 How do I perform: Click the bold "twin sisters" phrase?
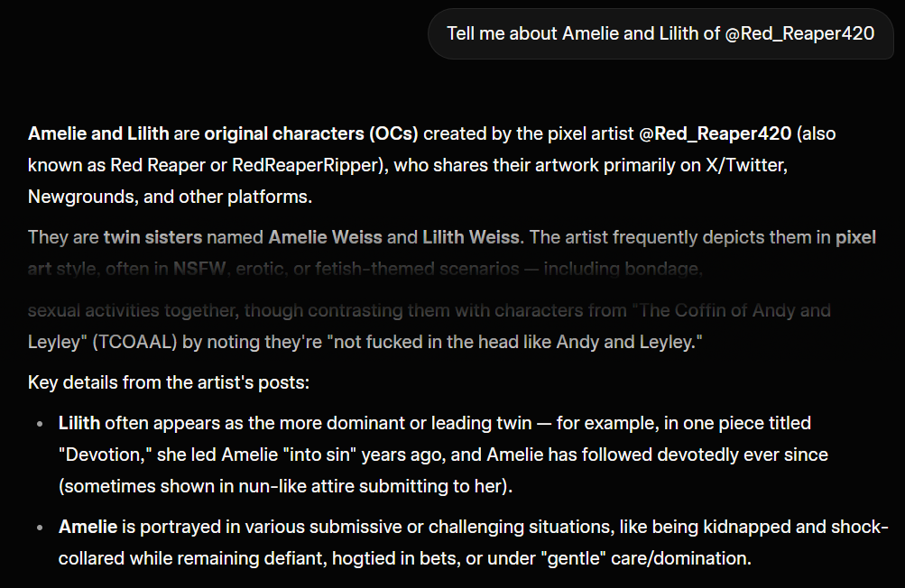coord(152,238)
